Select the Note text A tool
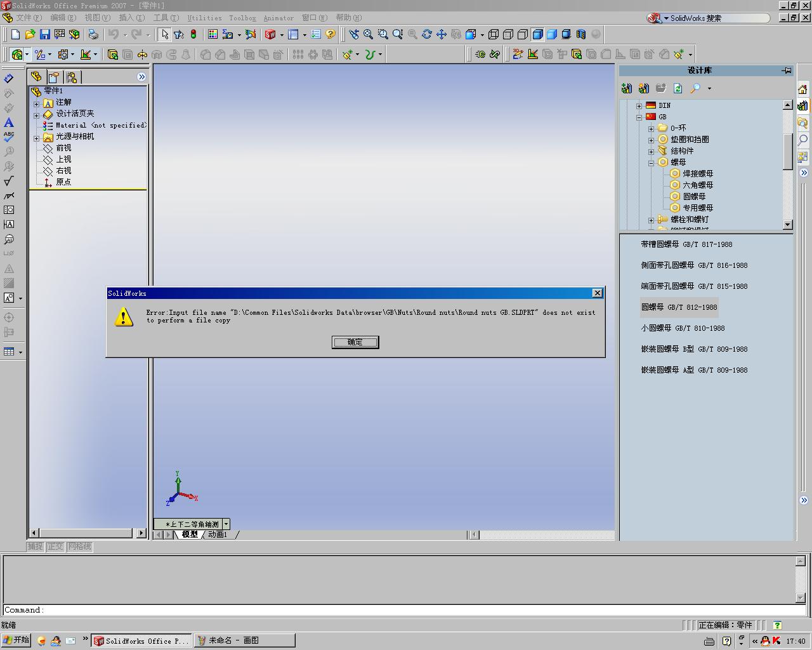The height and width of the screenshot is (650, 812). pyautogui.click(x=9, y=123)
